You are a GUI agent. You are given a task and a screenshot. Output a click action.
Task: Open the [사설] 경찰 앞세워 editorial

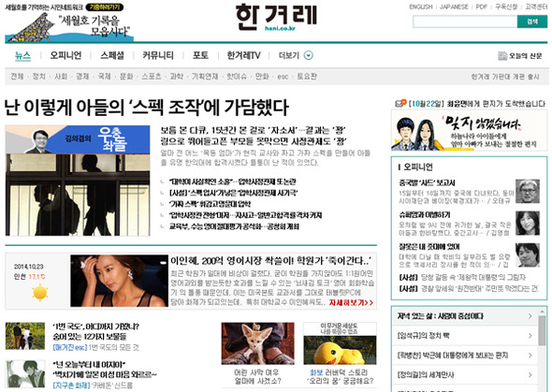(469, 288)
